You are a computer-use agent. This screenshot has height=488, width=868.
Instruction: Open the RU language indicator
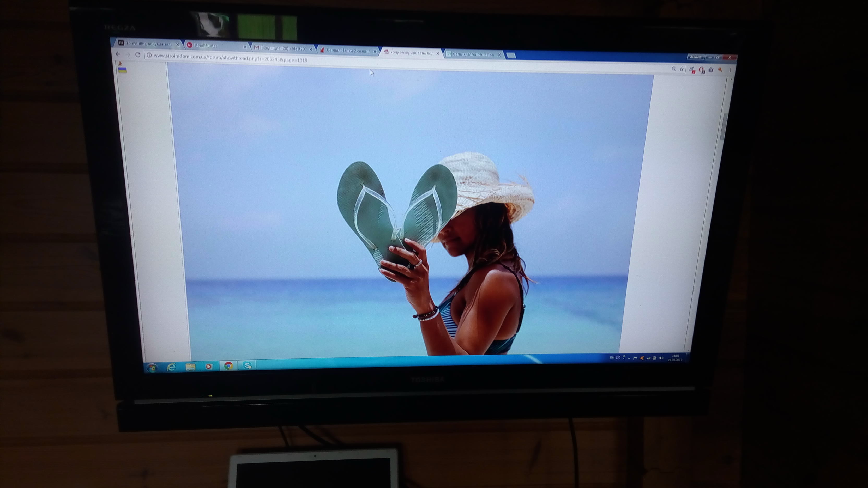coord(612,357)
